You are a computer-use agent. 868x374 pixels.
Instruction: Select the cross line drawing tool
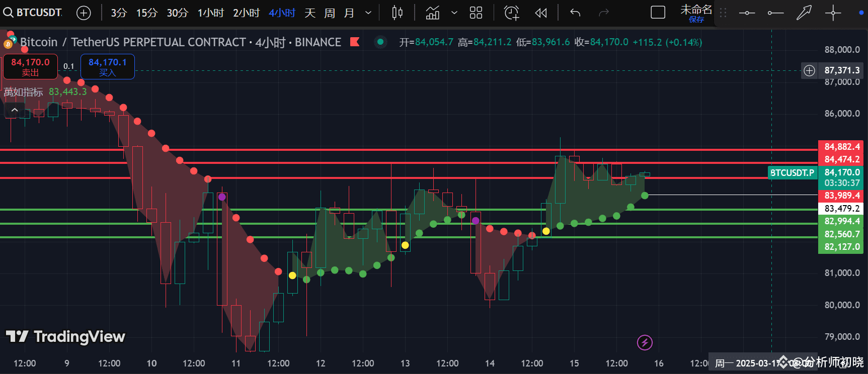(833, 13)
